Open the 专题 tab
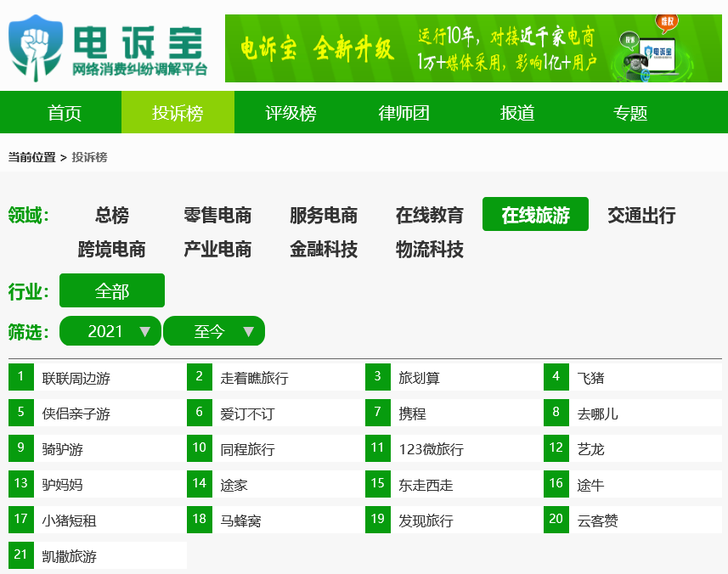The width and height of the screenshot is (728, 574). click(630, 113)
